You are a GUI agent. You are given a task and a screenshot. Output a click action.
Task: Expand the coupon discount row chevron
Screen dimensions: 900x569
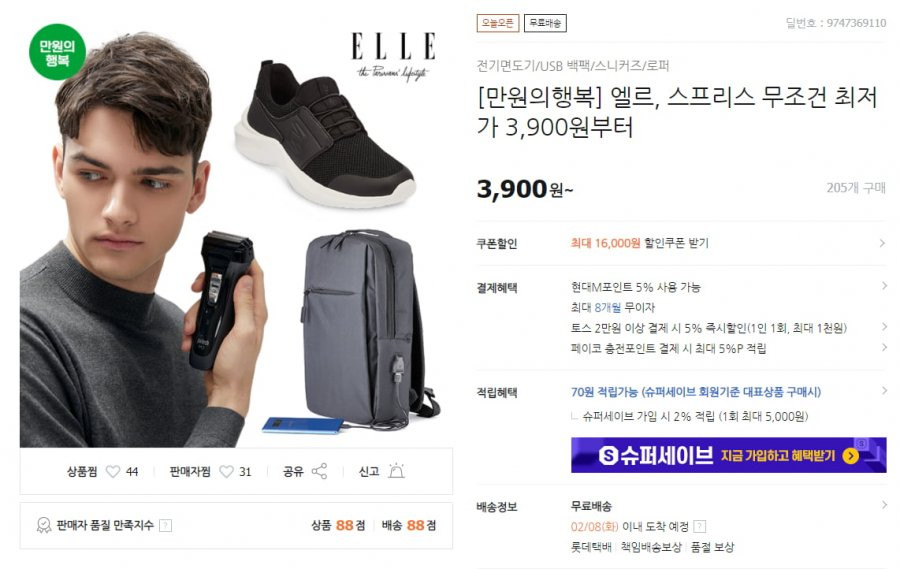click(882, 243)
